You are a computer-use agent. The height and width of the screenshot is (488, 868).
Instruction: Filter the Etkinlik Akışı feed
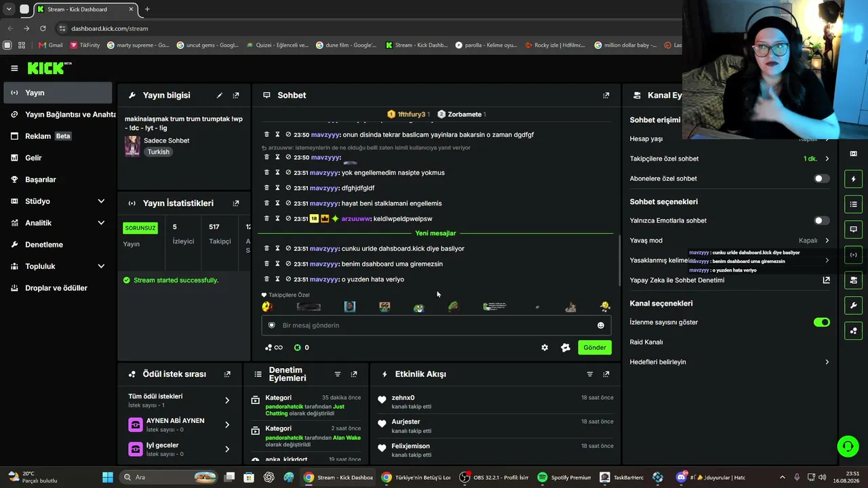(590, 374)
